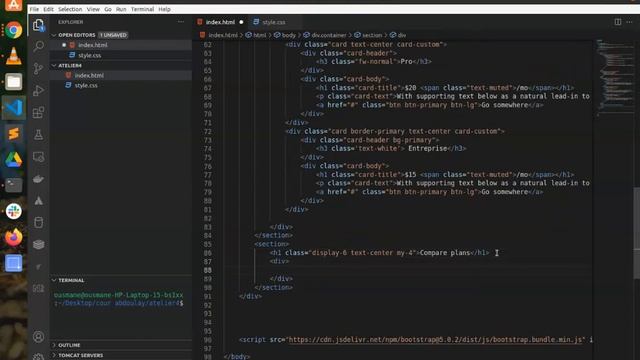Image resolution: width=640 pixels, height=360 pixels.
Task: Open the Extensions view
Action: [38, 112]
